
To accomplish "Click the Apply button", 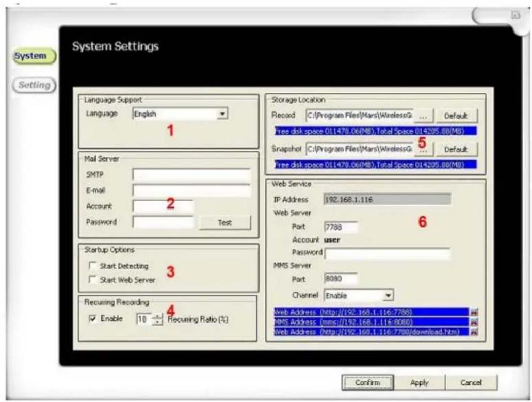I will pyautogui.click(x=420, y=382).
